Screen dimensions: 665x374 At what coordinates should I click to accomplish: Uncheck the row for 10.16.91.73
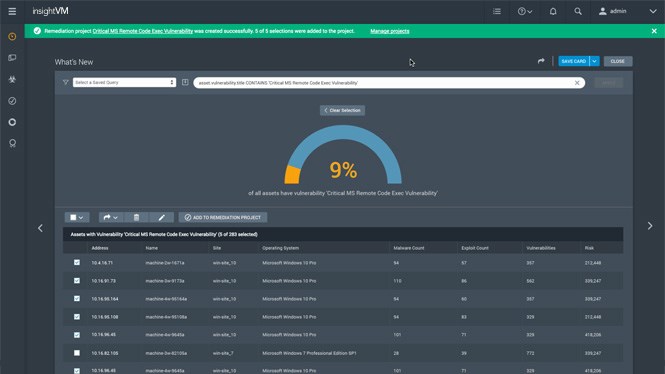[x=77, y=281]
